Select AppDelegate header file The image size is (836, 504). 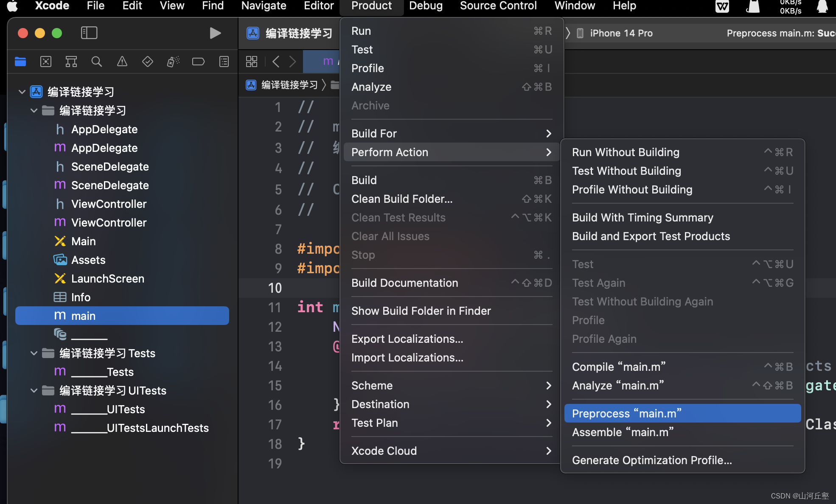[122, 129]
